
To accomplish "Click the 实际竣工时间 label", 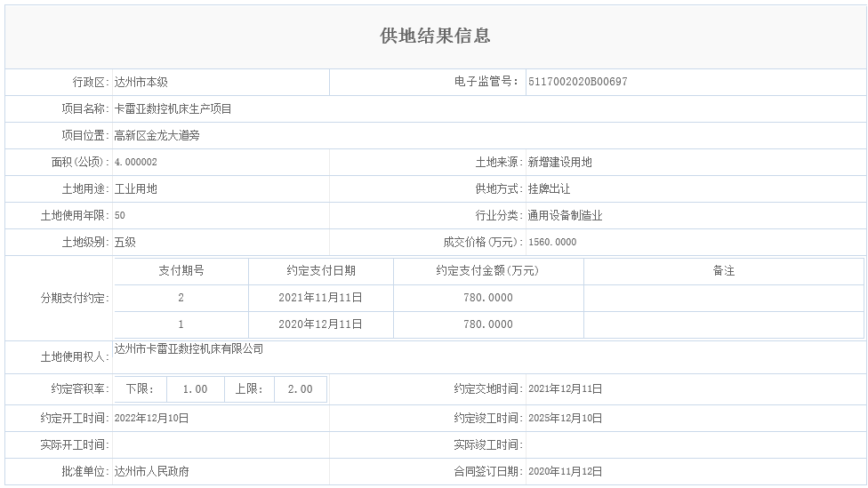I will point(488,444).
